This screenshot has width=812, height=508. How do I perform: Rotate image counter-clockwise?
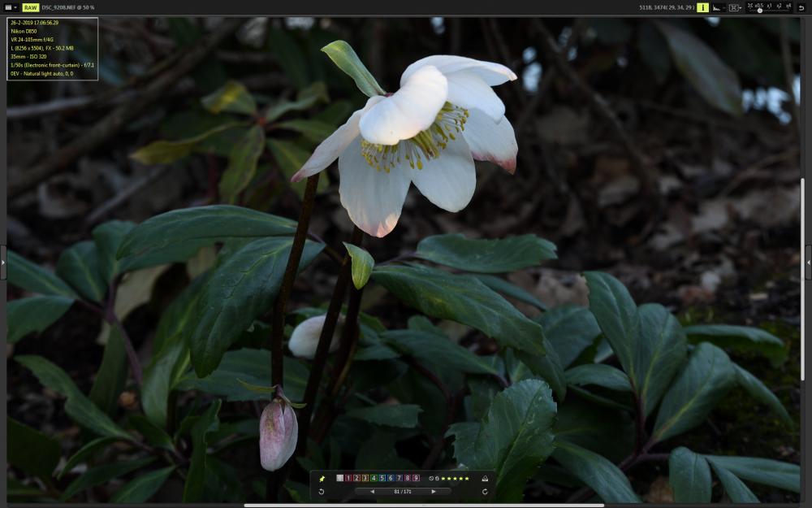(x=322, y=492)
